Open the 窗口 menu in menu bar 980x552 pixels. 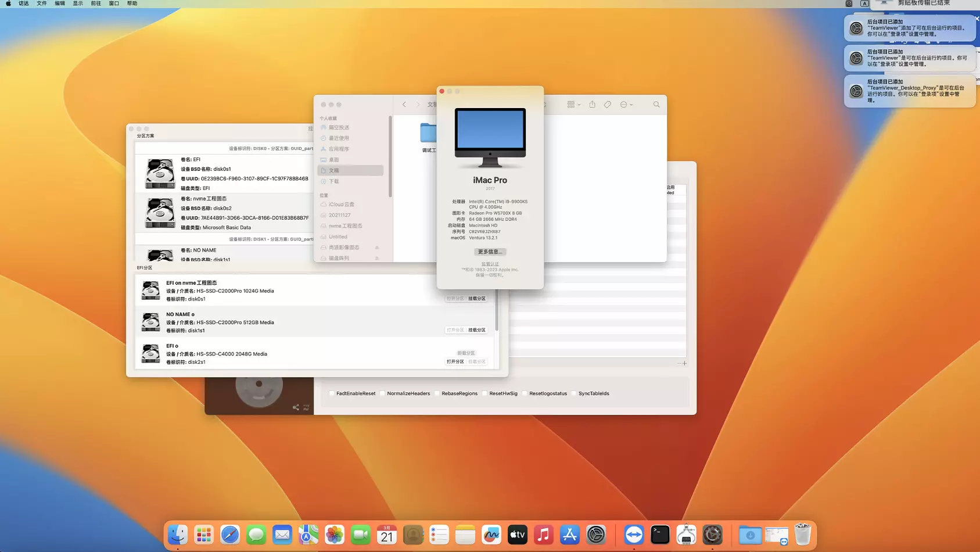click(114, 3)
